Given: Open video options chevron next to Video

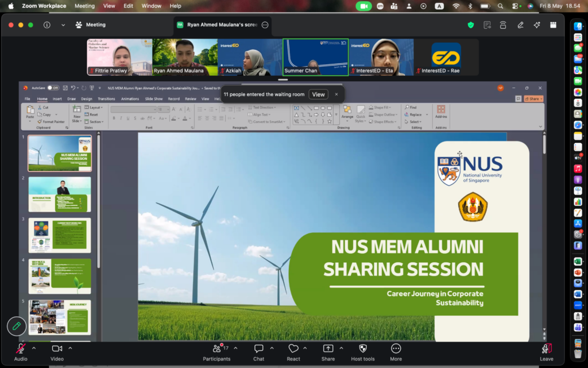Looking at the screenshot, I should pos(70,348).
